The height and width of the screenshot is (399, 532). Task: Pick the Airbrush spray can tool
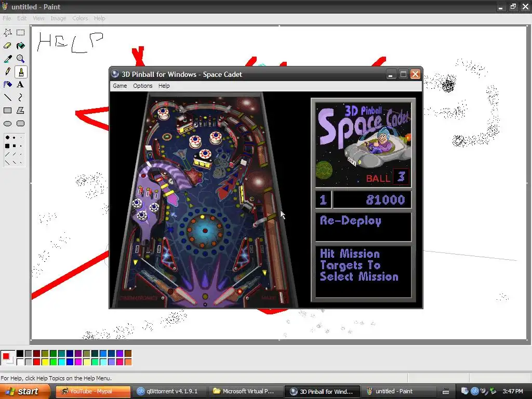7,85
